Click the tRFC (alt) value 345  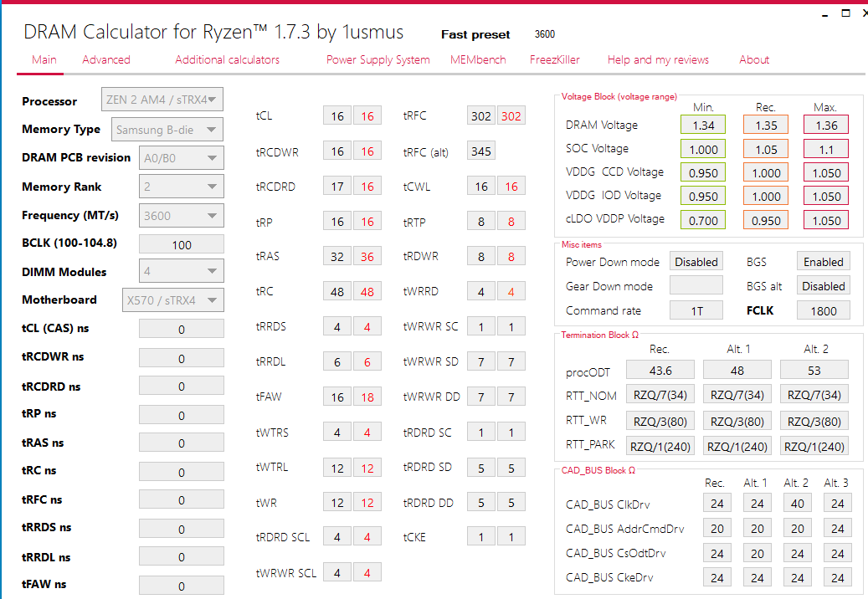(481, 151)
